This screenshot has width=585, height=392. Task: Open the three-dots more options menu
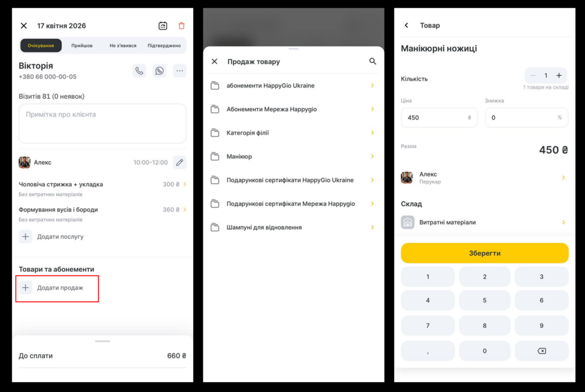pyautogui.click(x=179, y=71)
